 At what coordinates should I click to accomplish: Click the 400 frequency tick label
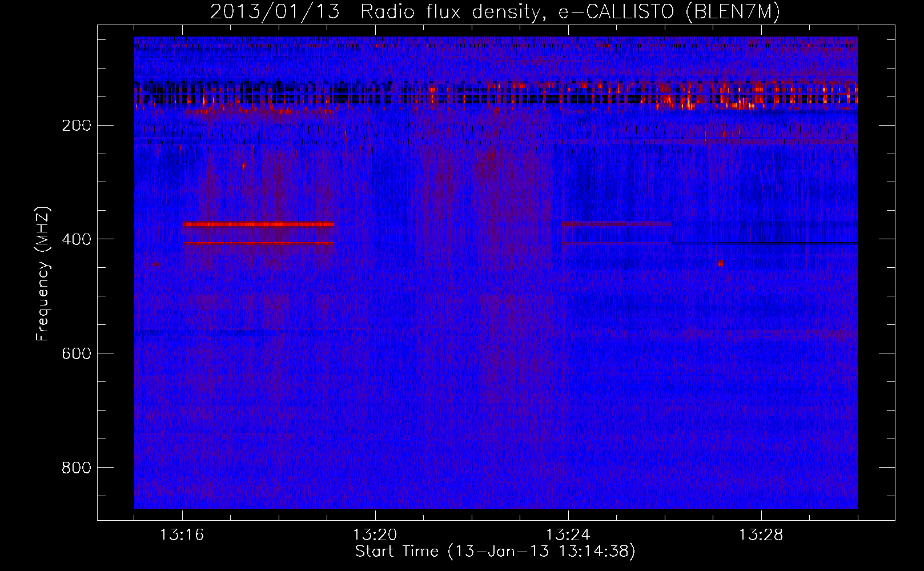tap(77, 239)
